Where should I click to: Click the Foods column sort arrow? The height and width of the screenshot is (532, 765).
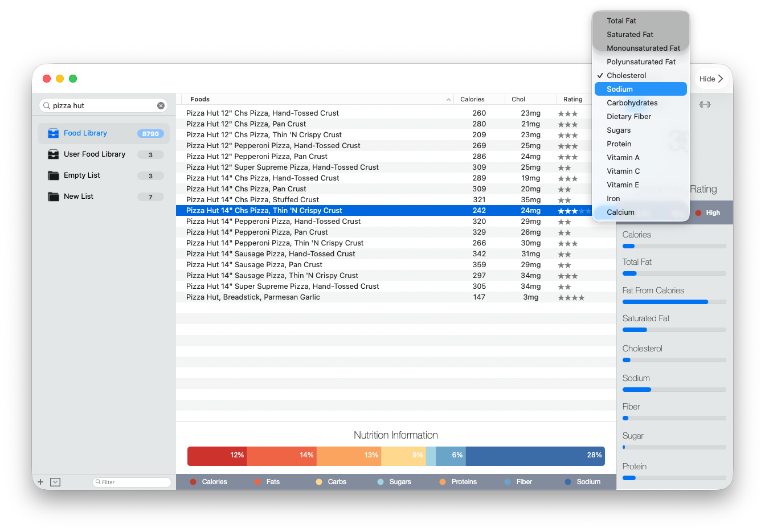point(448,100)
